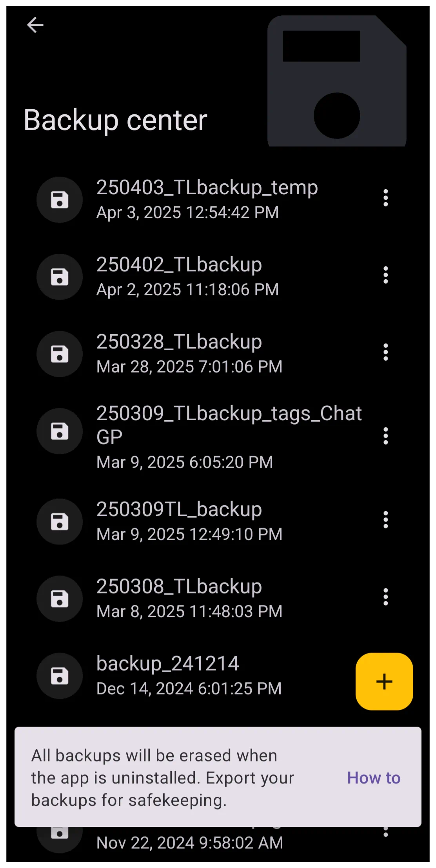Screen dimensions: 436x868
Task: Go back using the arrow icon
Action: click(35, 25)
